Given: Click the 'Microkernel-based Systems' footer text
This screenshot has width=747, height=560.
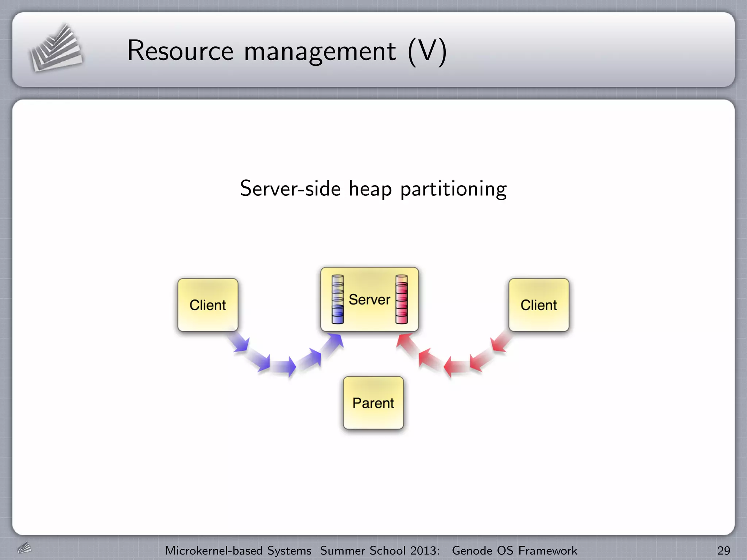Looking at the screenshot, I should click(238, 550).
